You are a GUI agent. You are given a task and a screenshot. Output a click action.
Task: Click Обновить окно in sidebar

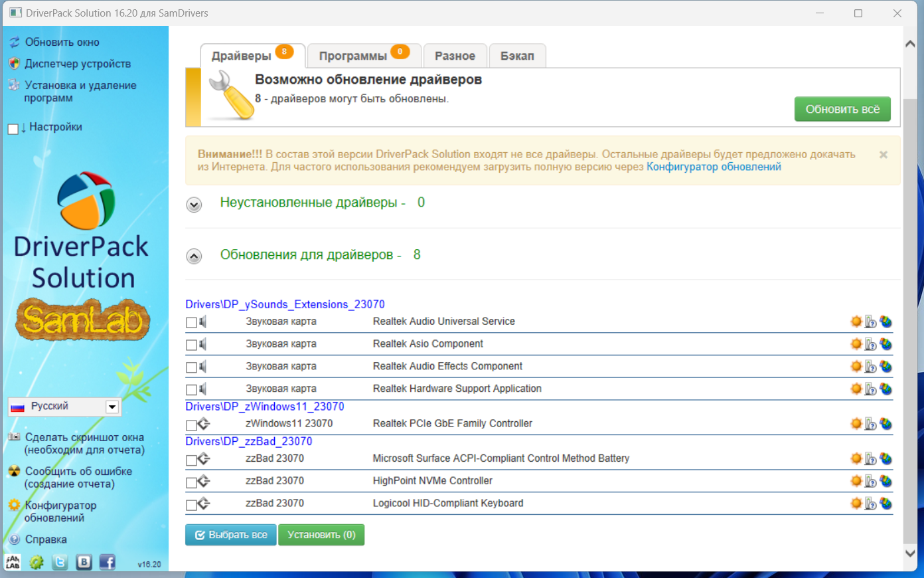pyautogui.click(x=62, y=42)
